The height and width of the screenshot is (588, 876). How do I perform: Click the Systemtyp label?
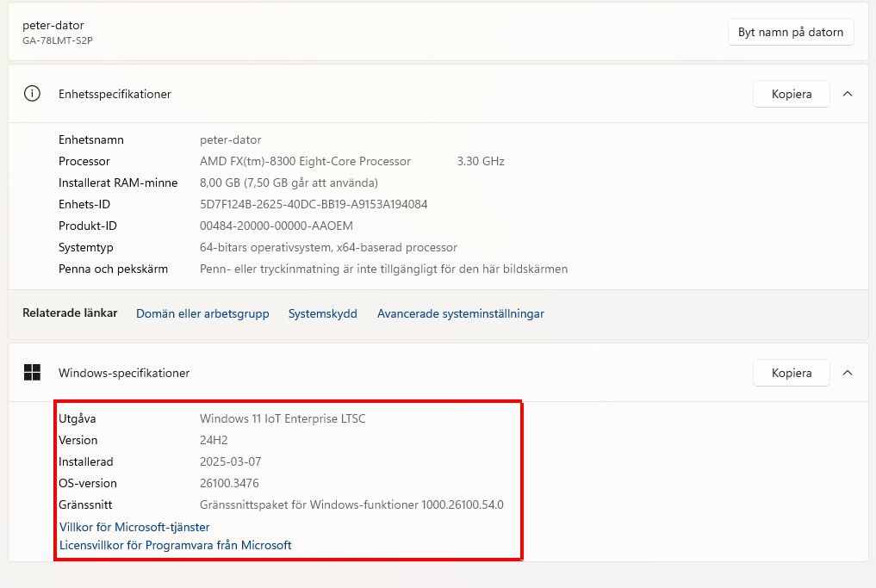click(85, 247)
